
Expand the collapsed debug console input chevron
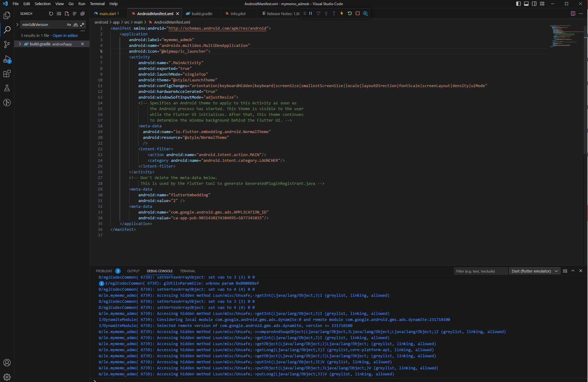tap(95, 380)
